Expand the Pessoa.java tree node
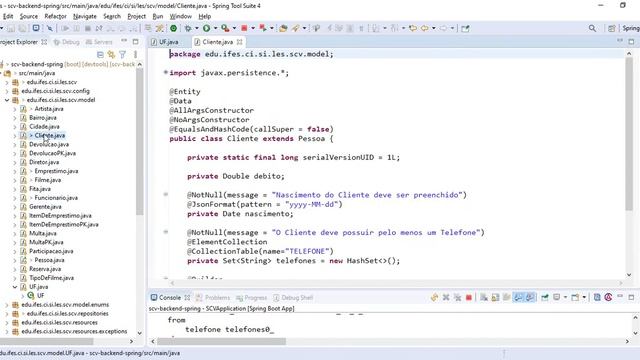 coord(15,260)
